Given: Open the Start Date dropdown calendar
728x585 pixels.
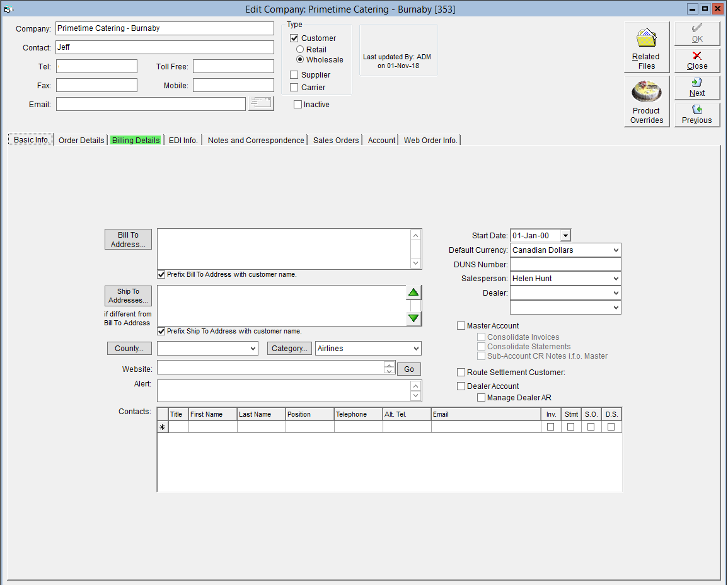Looking at the screenshot, I should click(x=565, y=235).
